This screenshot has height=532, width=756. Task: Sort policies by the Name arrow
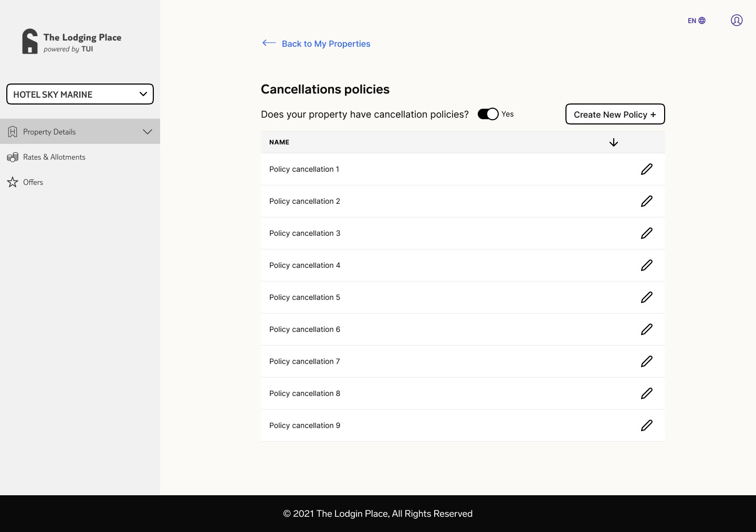[613, 142]
